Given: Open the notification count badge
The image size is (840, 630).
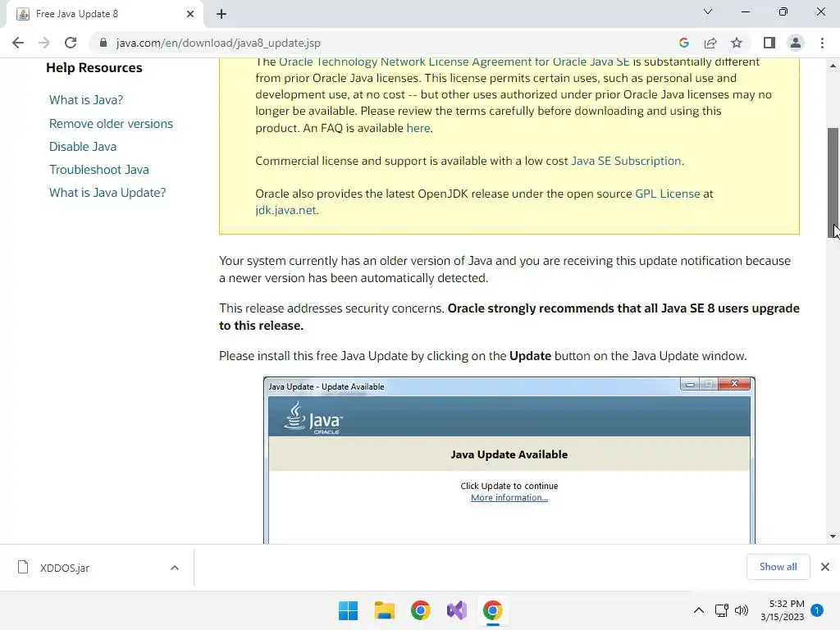Looking at the screenshot, I should point(817,610).
